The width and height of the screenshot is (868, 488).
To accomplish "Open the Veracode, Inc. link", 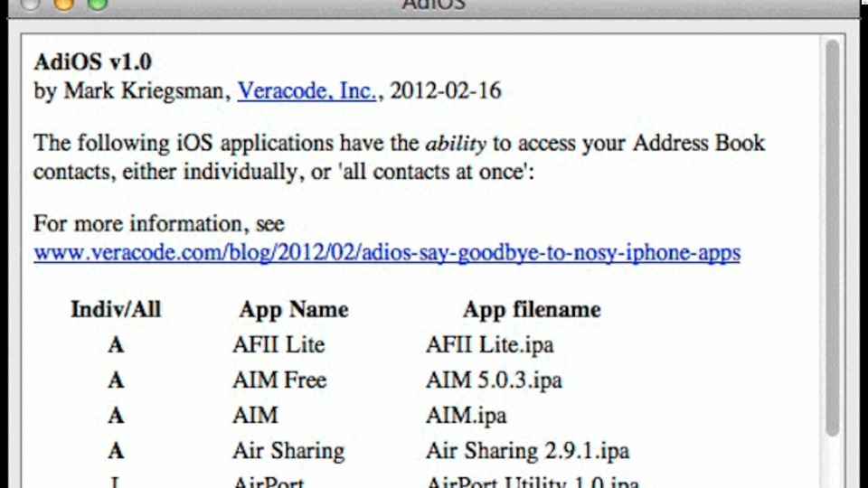I will tap(307, 90).
